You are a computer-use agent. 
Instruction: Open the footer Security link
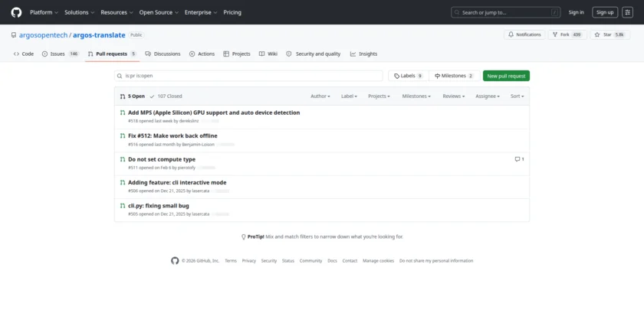269,261
